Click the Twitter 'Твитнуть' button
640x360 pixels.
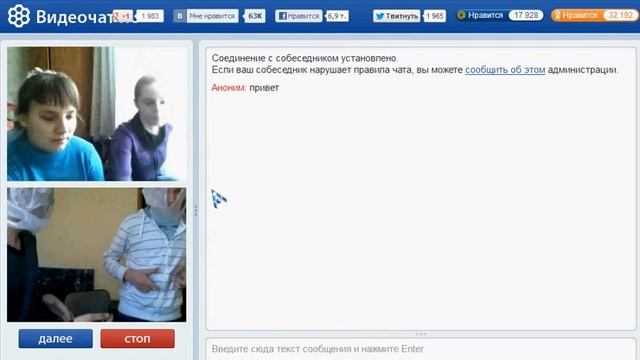coord(396,16)
